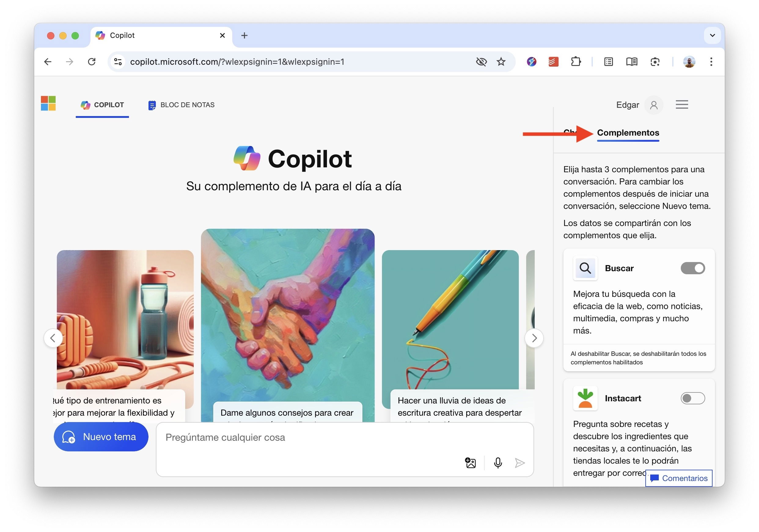Click the Buscar magnifier icon
The image size is (759, 532).
(x=585, y=268)
